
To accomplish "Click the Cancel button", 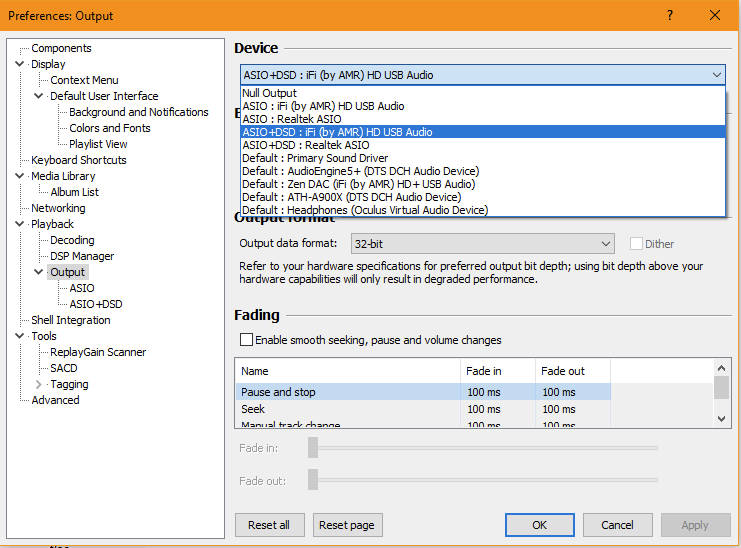I will [617, 525].
